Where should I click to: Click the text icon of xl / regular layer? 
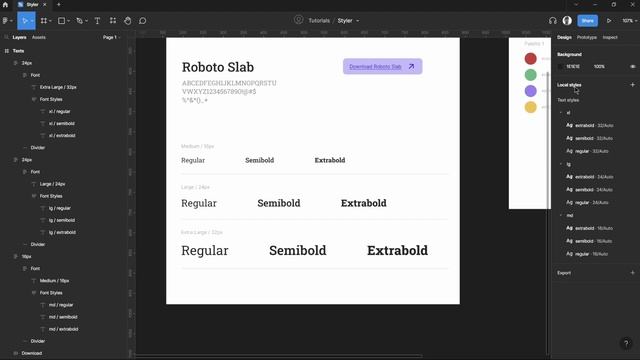tap(42, 111)
